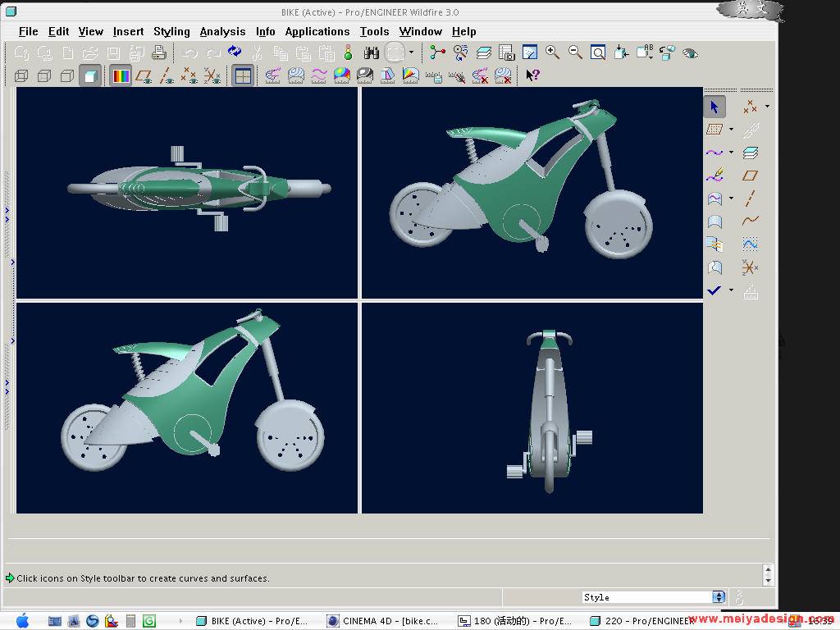Switch to CINEMA 4D in taskbar
Viewport: 840px width, 630px height.
coord(384,621)
